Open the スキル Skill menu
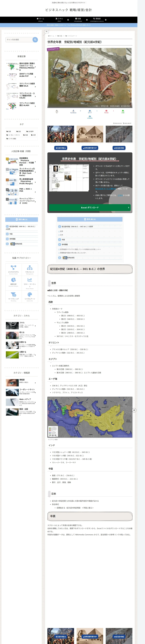Viewport: 145px width, 644px height. (x=59, y=20)
